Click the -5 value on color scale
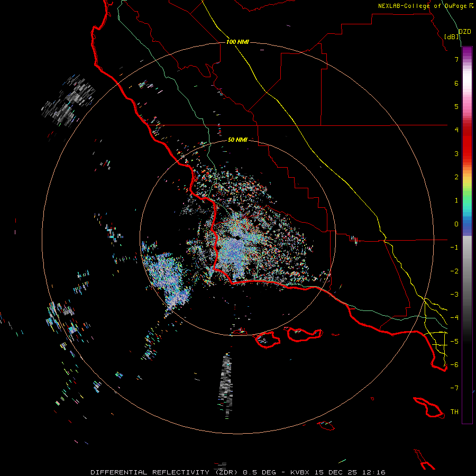 coord(454,342)
